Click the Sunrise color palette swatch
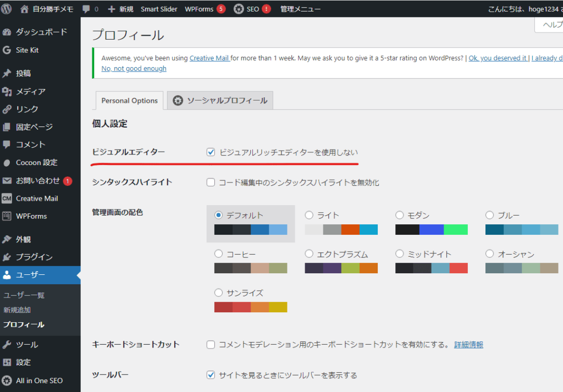563x392 pixels. point(251,307)
